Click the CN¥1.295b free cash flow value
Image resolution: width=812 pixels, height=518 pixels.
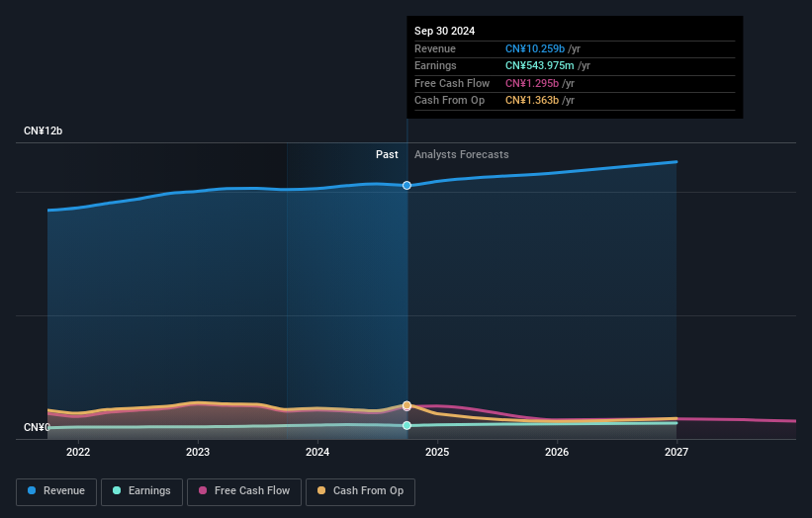pyautogui.click(x=532, y=83)
